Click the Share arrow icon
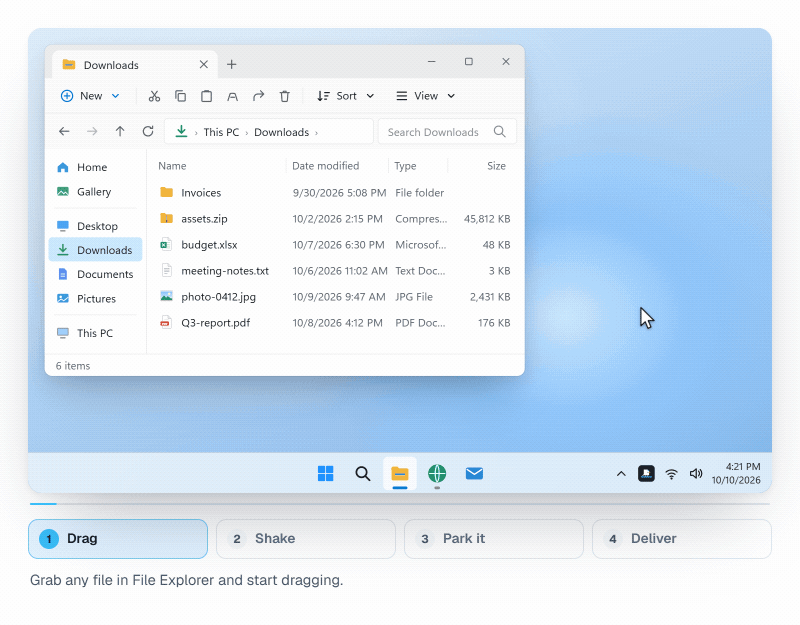Screen dimensions: 800x625 259,96
